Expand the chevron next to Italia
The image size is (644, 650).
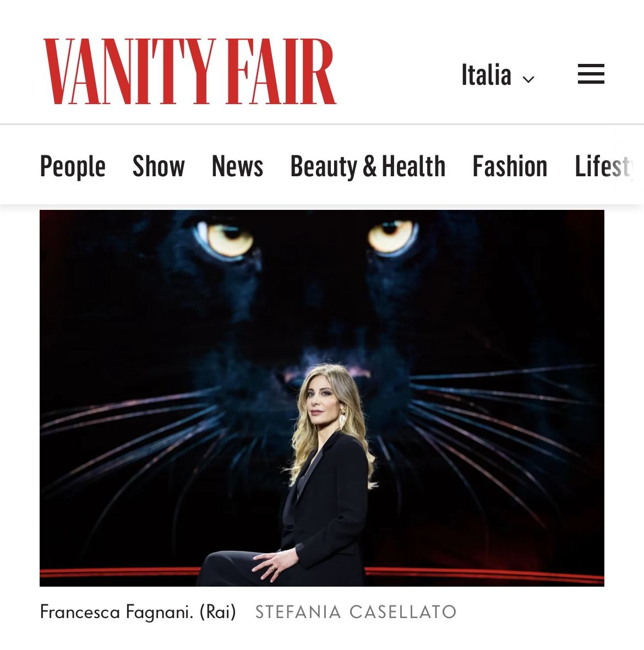pyautogui.click(x=528, y=79)
